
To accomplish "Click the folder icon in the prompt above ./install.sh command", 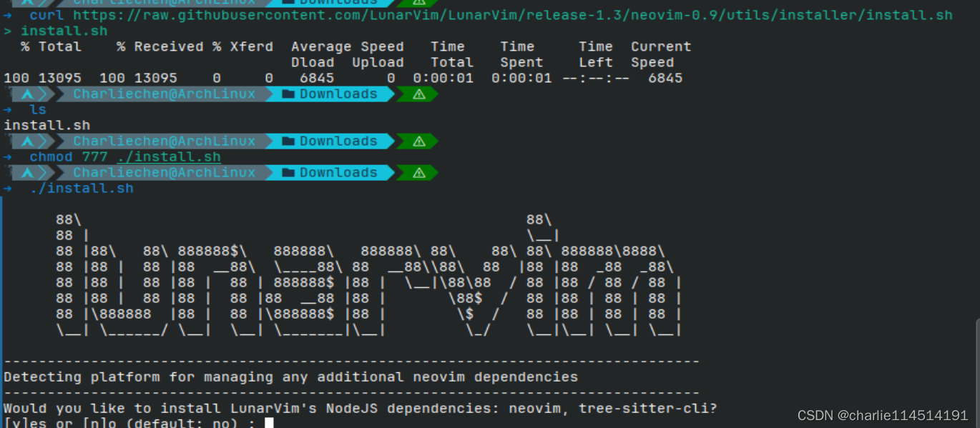I will 288,173.
